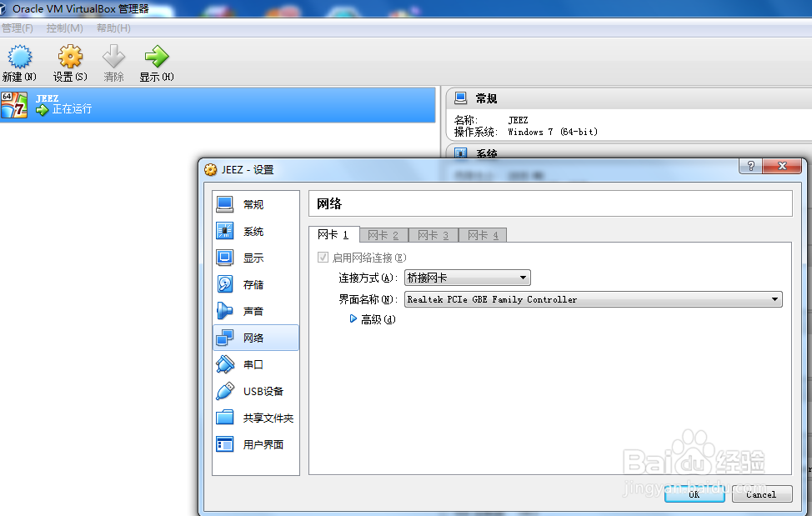812x516 pixels.
Task: Open Audio (声音) settings category
Action: [256, 311]
